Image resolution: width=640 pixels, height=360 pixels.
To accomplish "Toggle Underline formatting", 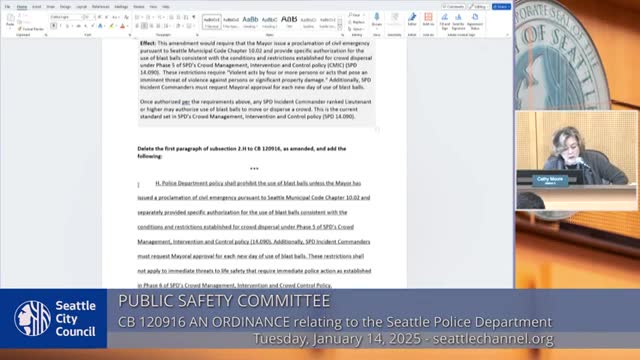I will [67, 26].
